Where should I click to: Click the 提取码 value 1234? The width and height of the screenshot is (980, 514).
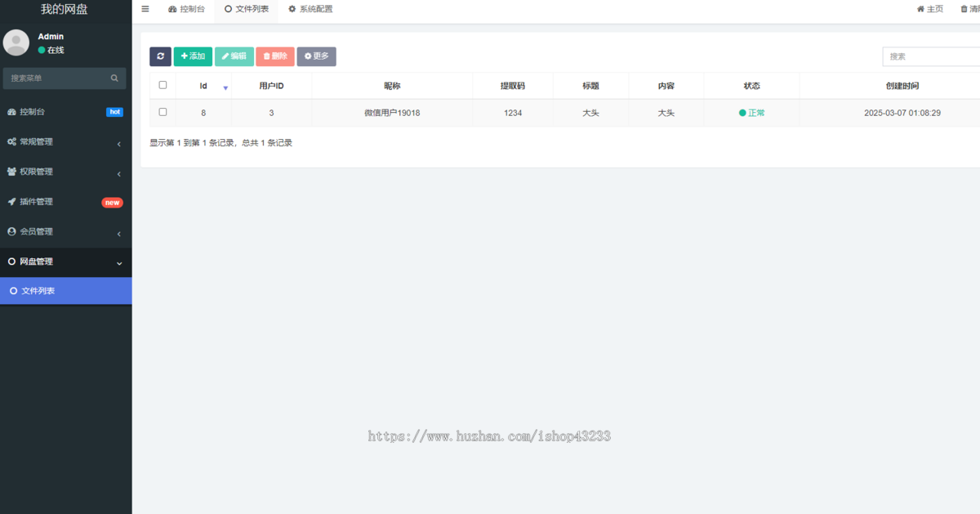513,113
